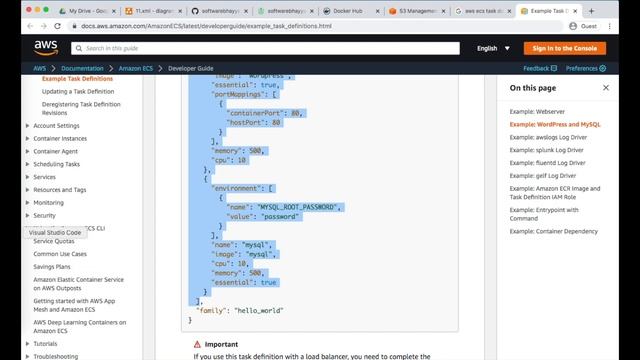This screenshot has height=360, width=640.
Task: Open AWS Deep Learning Containers link
Action: (x=80, y=327)
